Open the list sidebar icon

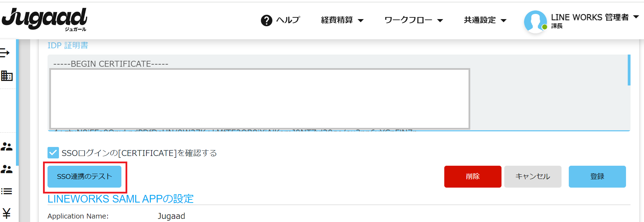click(7, 191)
